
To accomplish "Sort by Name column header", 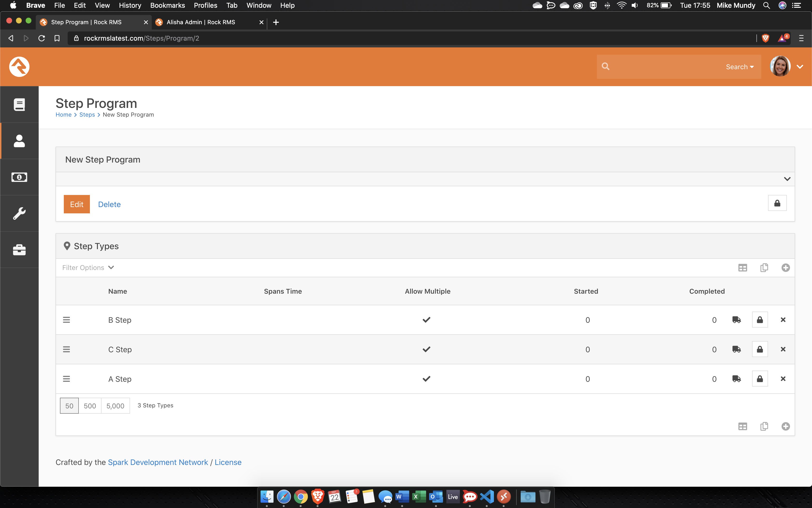I will [x=117, y=291].
